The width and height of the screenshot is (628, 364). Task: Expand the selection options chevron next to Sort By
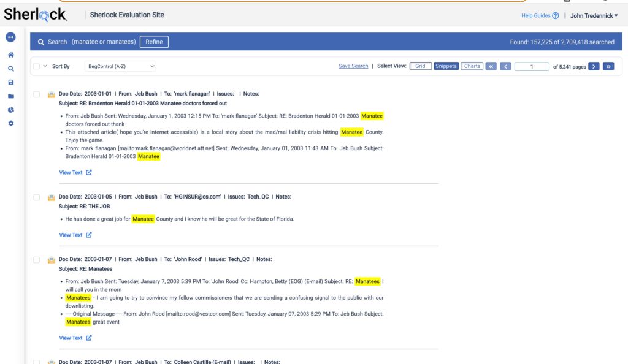click(x=45, y=66)
